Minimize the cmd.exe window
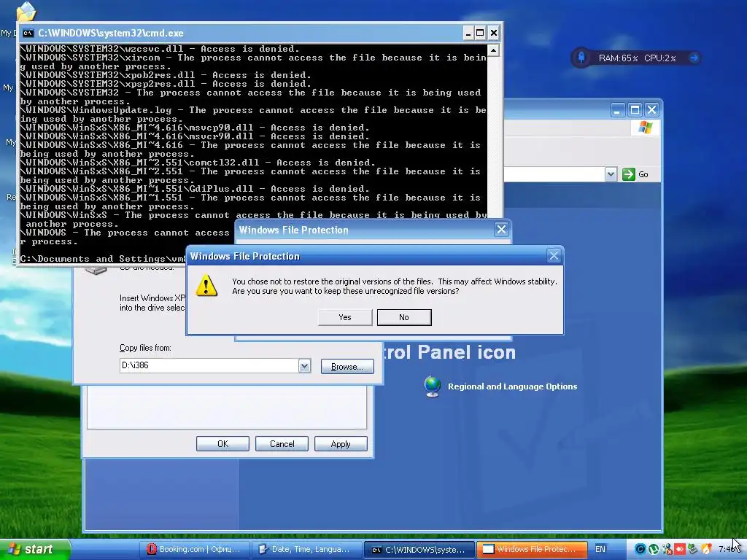 pos(468,33)
